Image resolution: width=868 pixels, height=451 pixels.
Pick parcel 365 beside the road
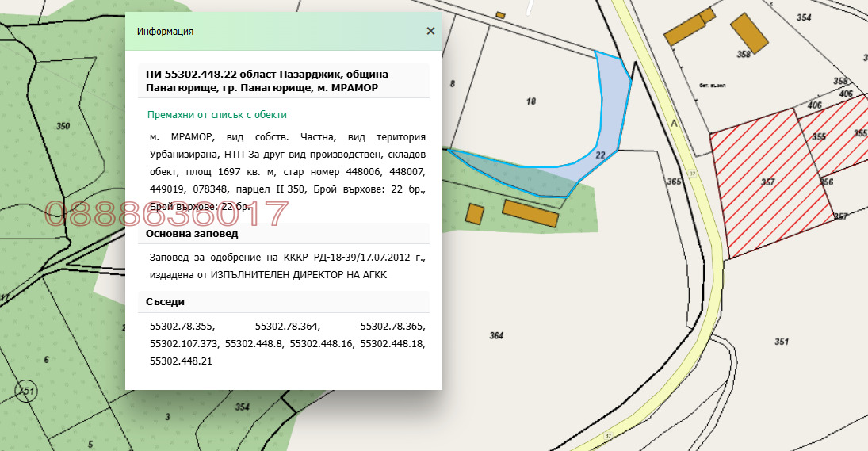tap(674, 182)
